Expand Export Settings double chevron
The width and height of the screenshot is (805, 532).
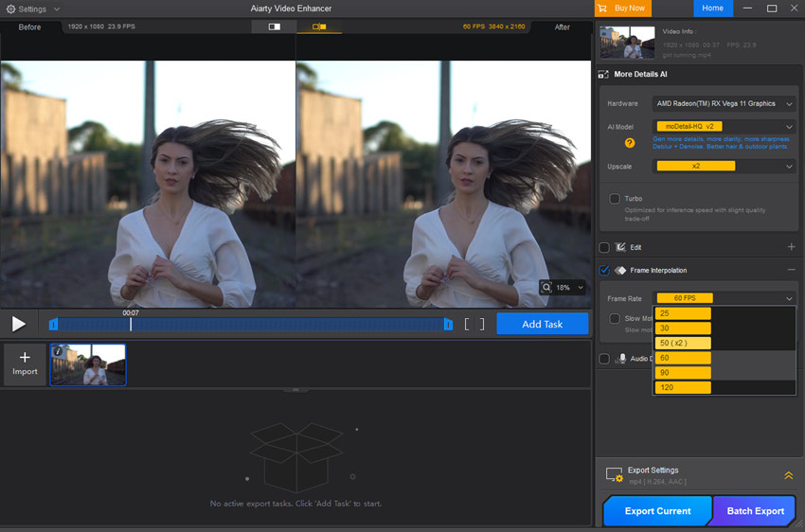click(789, 475)
